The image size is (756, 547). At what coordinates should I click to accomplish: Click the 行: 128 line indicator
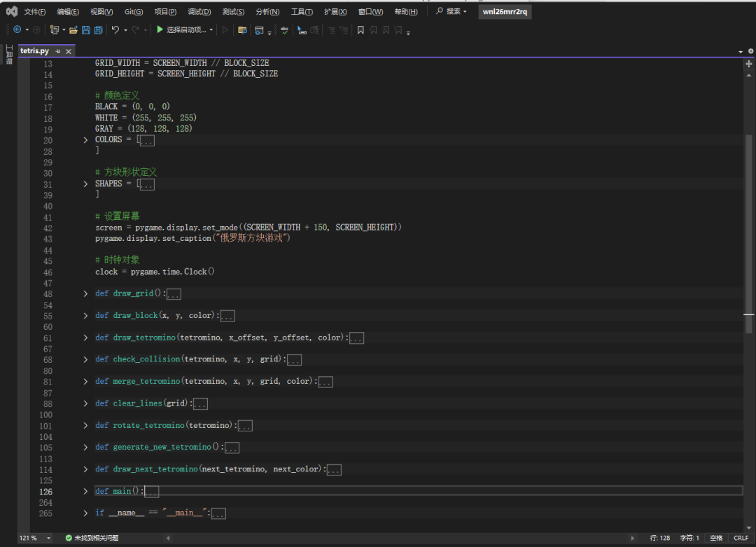click(x=659, y=538)
